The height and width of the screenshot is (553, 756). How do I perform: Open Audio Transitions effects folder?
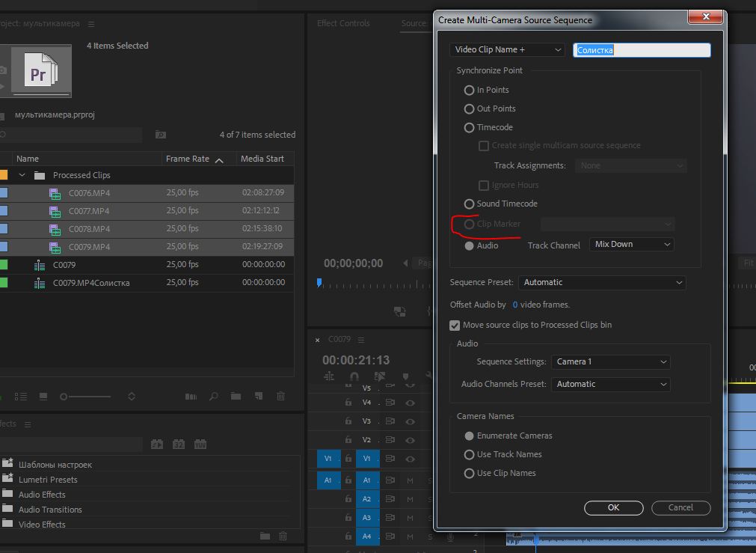coord(50,510)
